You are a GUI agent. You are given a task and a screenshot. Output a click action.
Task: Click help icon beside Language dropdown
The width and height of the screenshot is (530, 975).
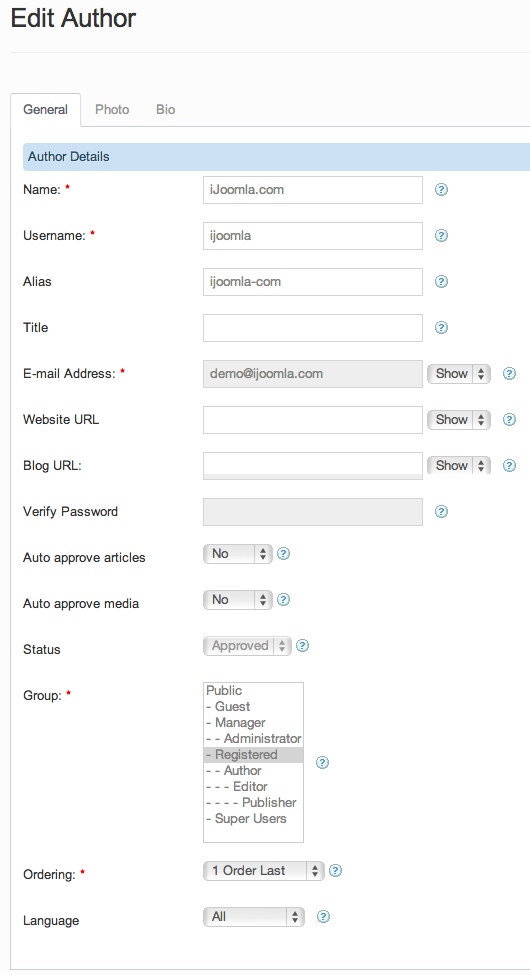323,917
